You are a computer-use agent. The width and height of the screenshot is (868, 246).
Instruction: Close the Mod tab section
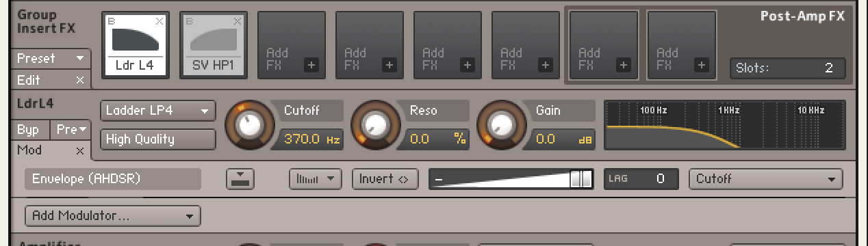point(79,150)
